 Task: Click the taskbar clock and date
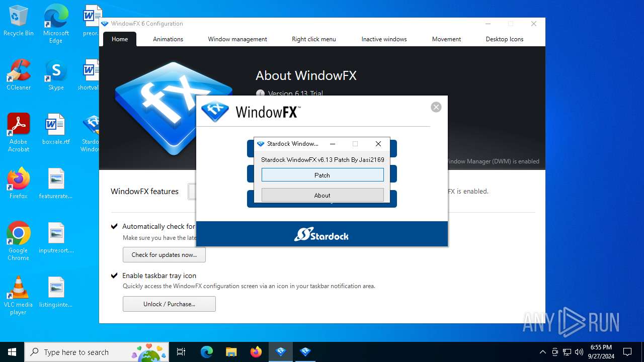[601, 352]
